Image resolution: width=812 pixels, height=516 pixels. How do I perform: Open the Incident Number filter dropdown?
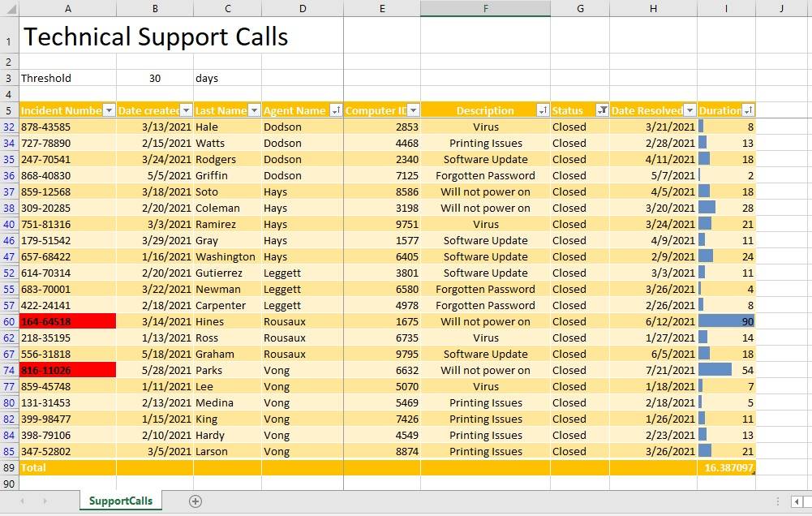tap(109, 110)
